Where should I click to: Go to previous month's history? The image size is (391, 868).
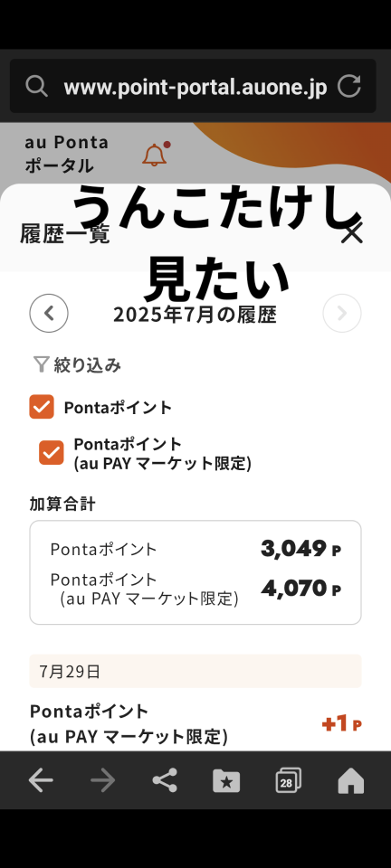[x=49, y=314]
